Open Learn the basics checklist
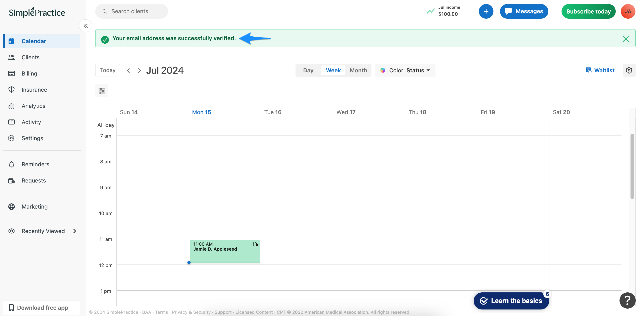 pos(511,300)
